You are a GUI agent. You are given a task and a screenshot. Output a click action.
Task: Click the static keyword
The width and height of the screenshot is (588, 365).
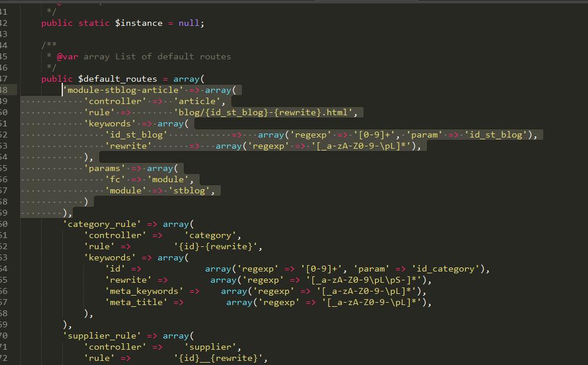[94, 24]
